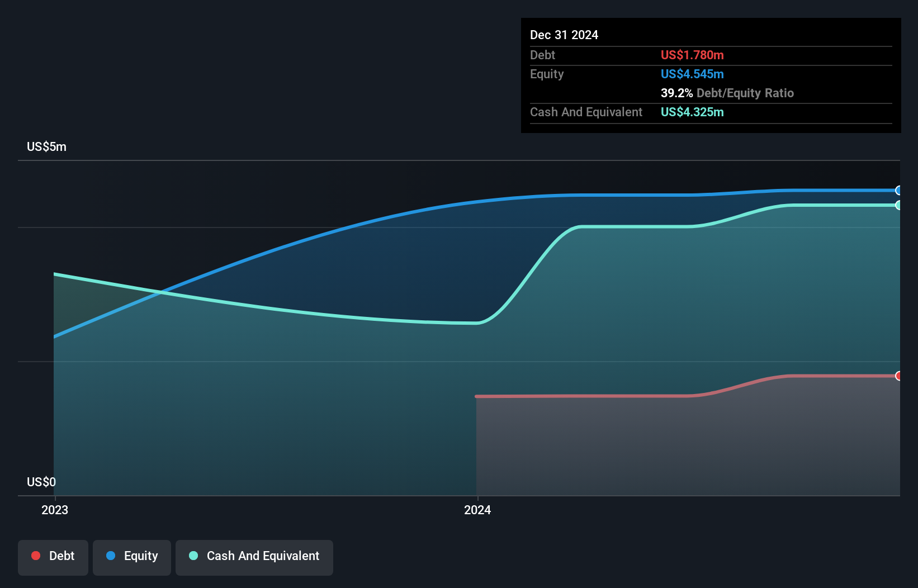Click the teal Cash legend dot
This screenshot has height=588, width=918.
(x=193, y=556)
